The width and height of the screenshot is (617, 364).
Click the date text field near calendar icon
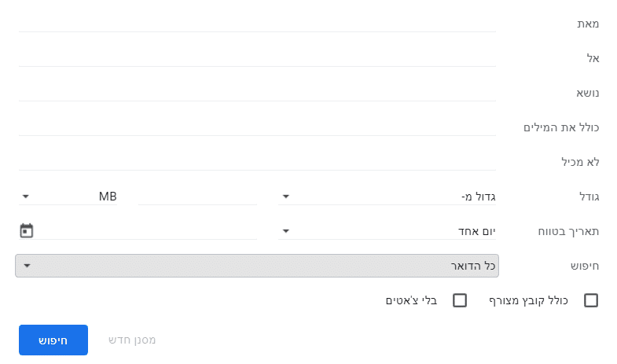click(x=148, y=230)
